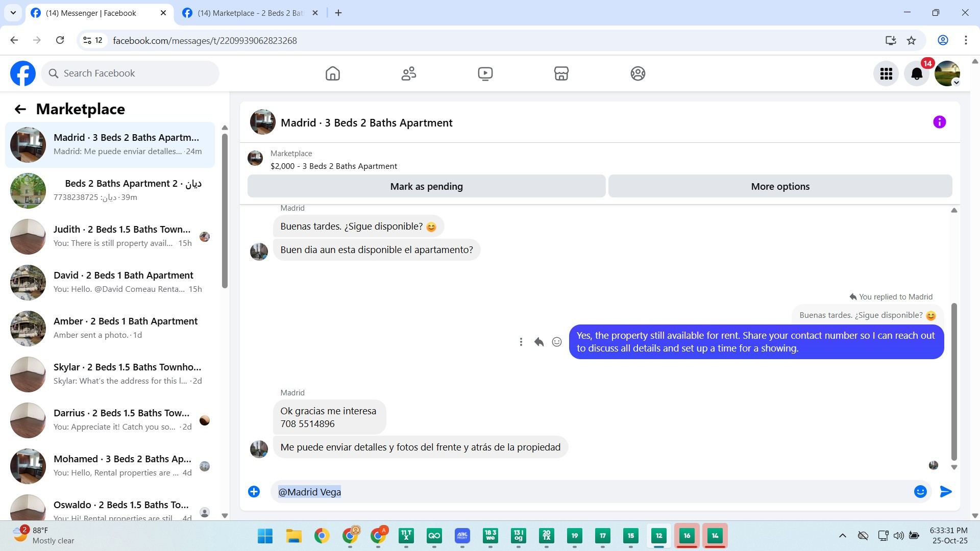Switch to the Marketplace 2 Beds browser tab
This screenshot has height=551, width=980.
(250, 13)
